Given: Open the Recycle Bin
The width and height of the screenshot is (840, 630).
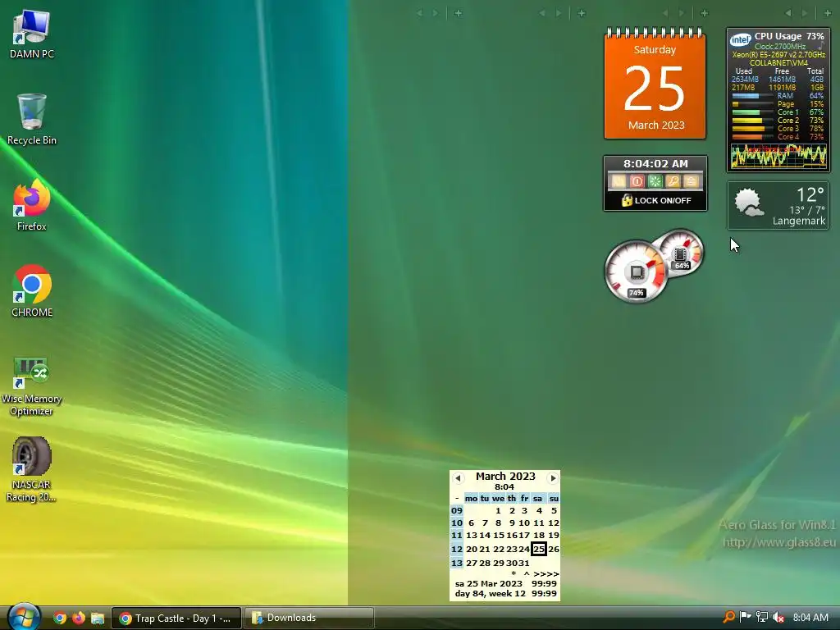Looking at the screenshot, I should coord(32,120).
